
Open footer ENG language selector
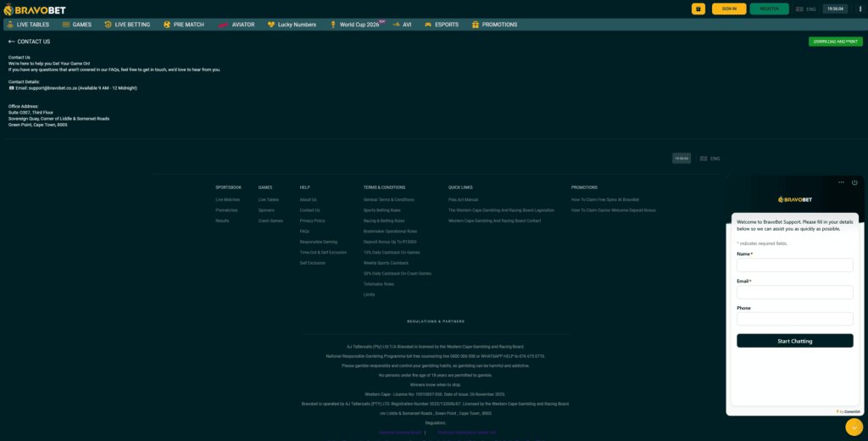click(x=709, y=159)
